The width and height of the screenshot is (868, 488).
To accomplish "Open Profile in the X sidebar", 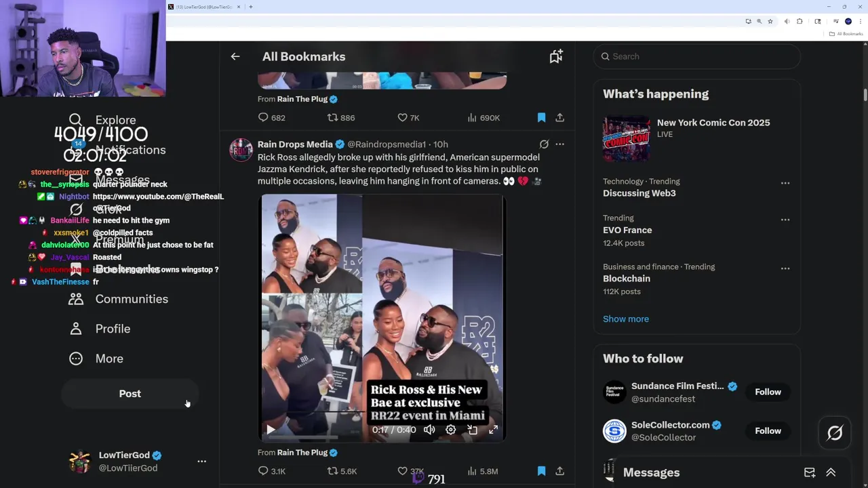I will click(100, 329).
